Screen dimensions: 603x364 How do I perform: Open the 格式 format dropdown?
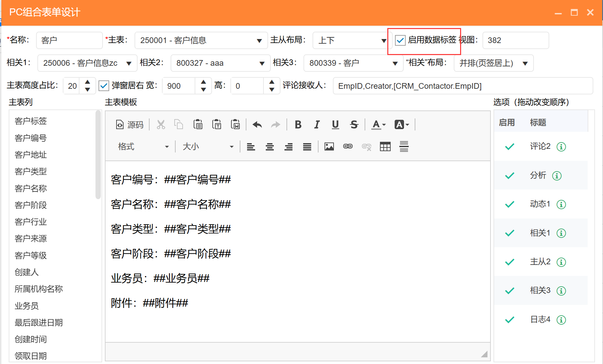(144, 147)
